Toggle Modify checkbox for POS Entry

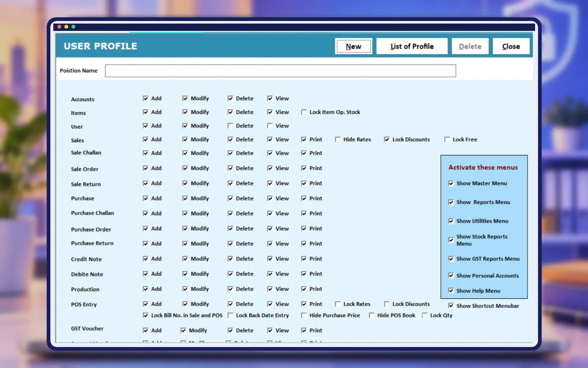pos(185,304)
